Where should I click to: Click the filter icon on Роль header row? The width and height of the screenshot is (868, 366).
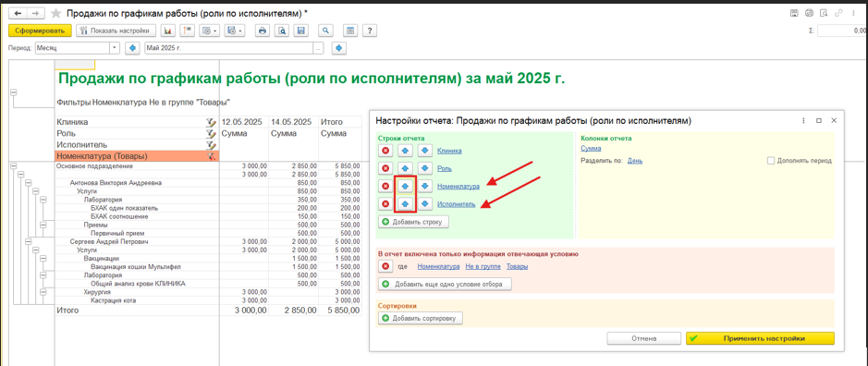tap(210, 133)
